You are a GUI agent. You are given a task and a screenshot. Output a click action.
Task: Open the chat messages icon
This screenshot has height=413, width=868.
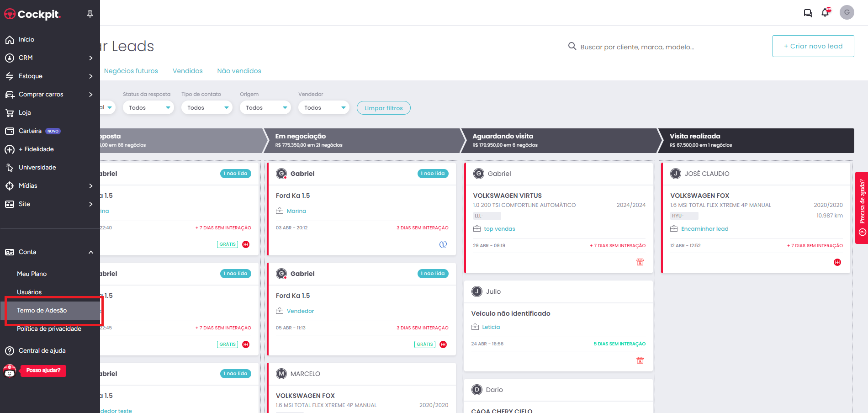pyautogui.click(x=808, y=13)
